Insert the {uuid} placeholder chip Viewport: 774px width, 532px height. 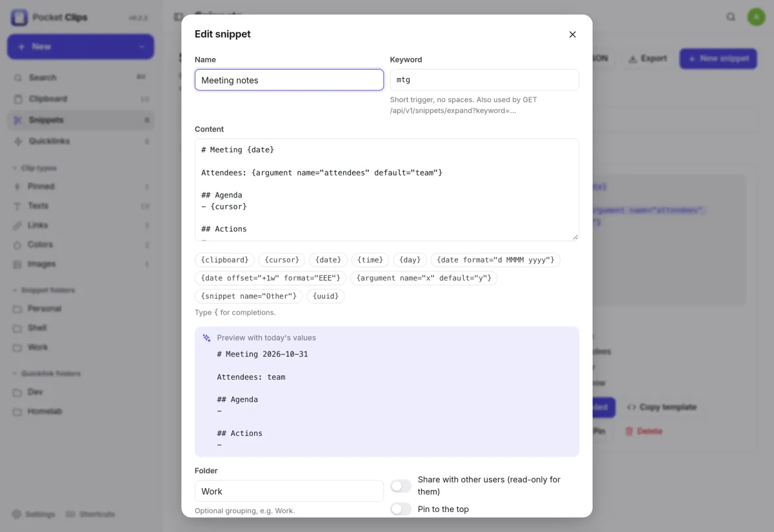(326, 296)
